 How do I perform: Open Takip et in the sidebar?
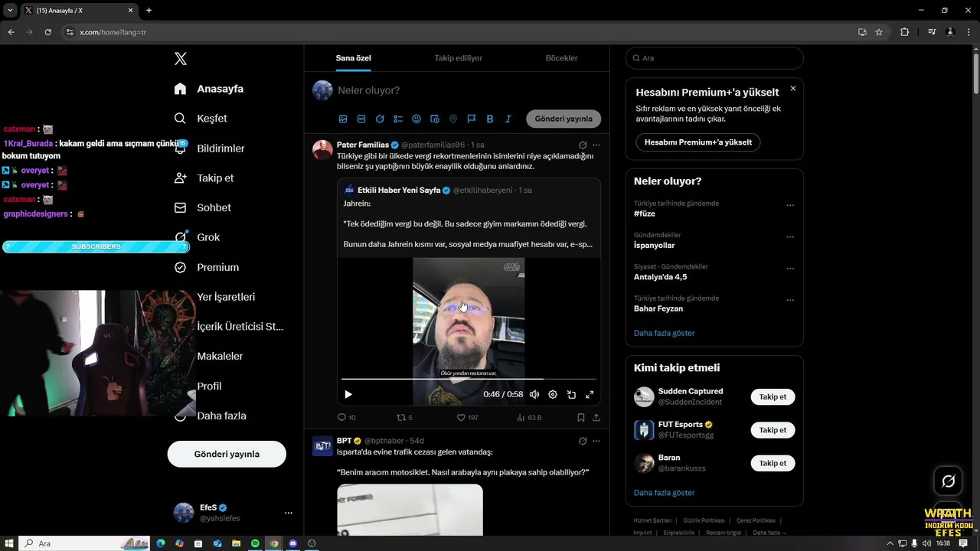[x=204, y=178]
